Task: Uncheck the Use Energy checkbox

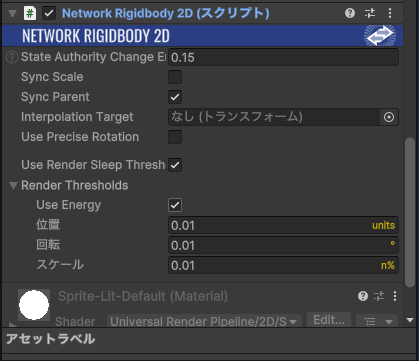Action: point(175,205)
